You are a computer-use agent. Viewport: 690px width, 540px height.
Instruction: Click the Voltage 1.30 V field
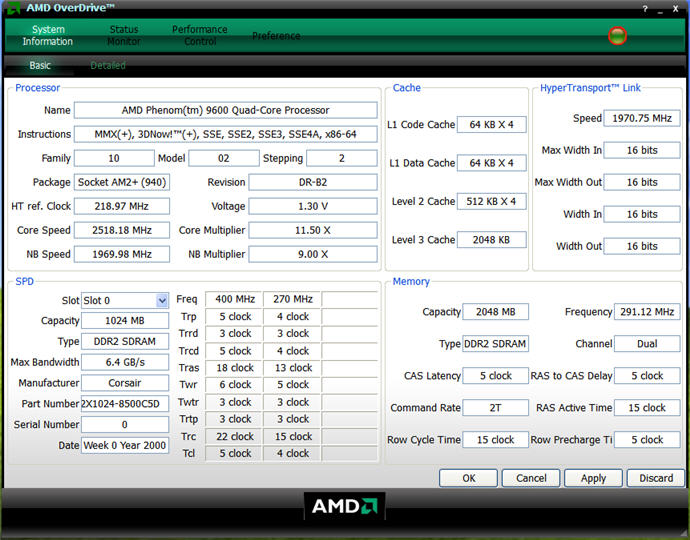point(313,206)
